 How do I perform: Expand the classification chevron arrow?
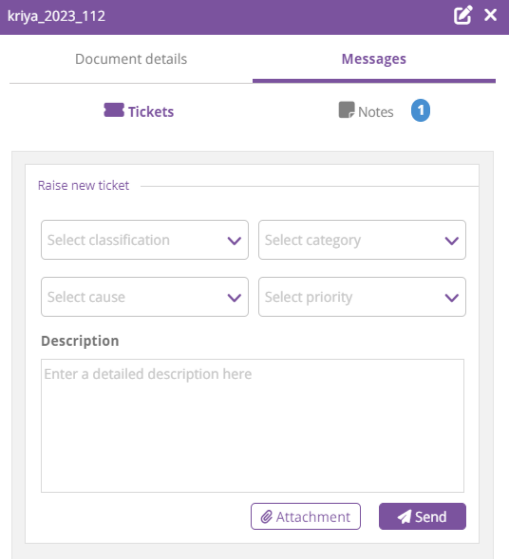pos(234,241)
